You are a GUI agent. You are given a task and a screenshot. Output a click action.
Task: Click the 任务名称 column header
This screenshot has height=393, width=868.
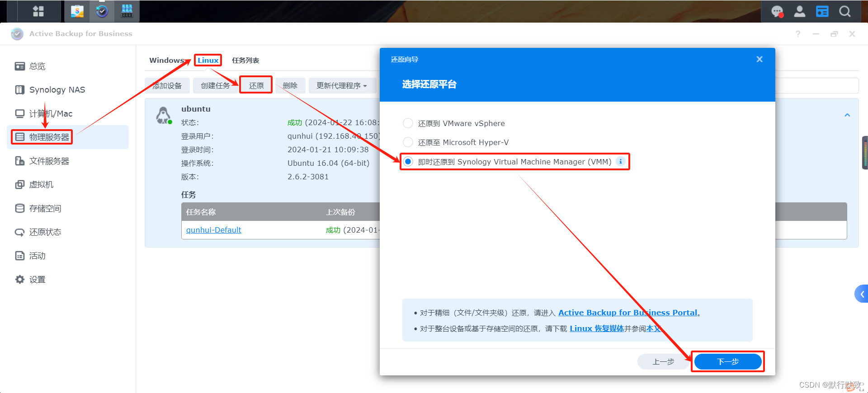(201, 212)
